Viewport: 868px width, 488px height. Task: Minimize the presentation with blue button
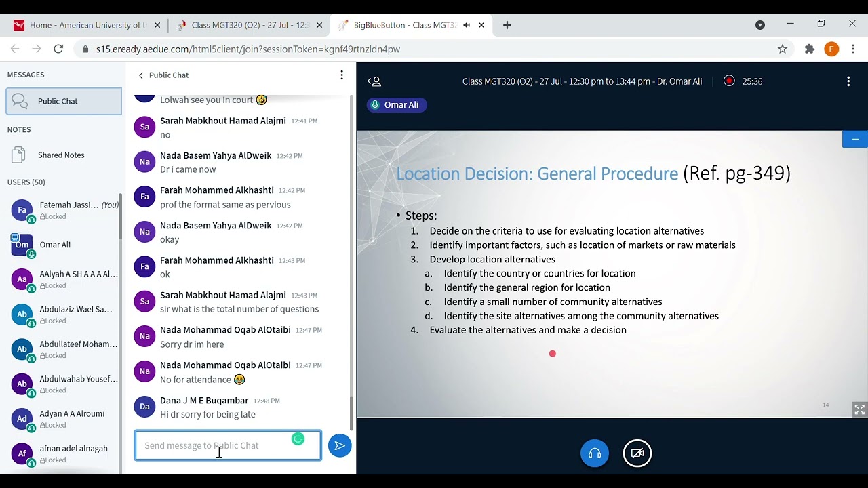[x=855, y=139]
